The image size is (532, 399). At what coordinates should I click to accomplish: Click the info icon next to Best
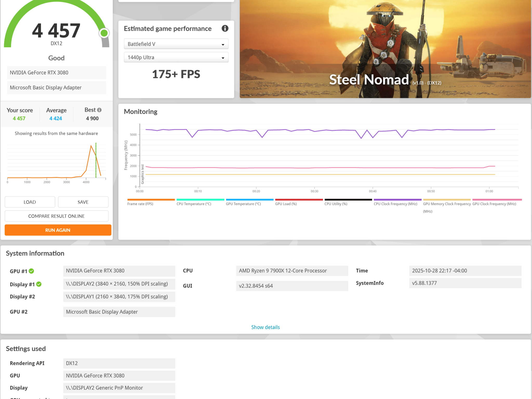[99, 110]
